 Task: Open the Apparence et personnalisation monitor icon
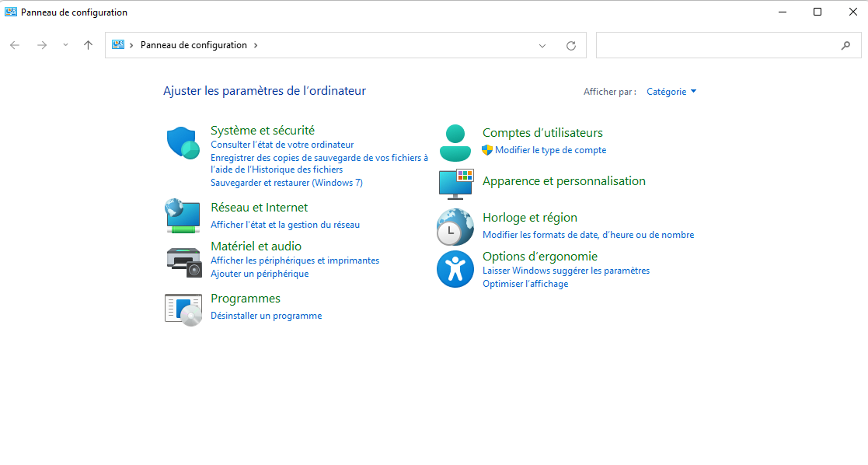click(x=456, y=184)
